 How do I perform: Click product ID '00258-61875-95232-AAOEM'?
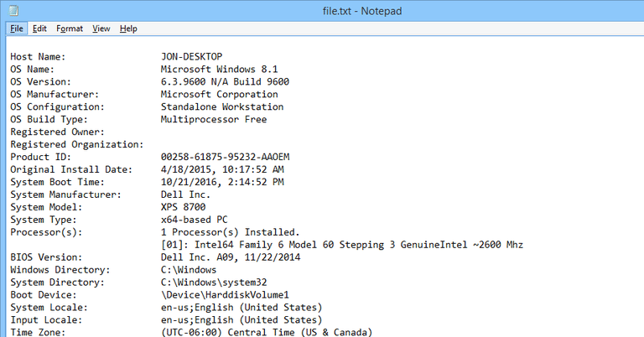point(225,157)
